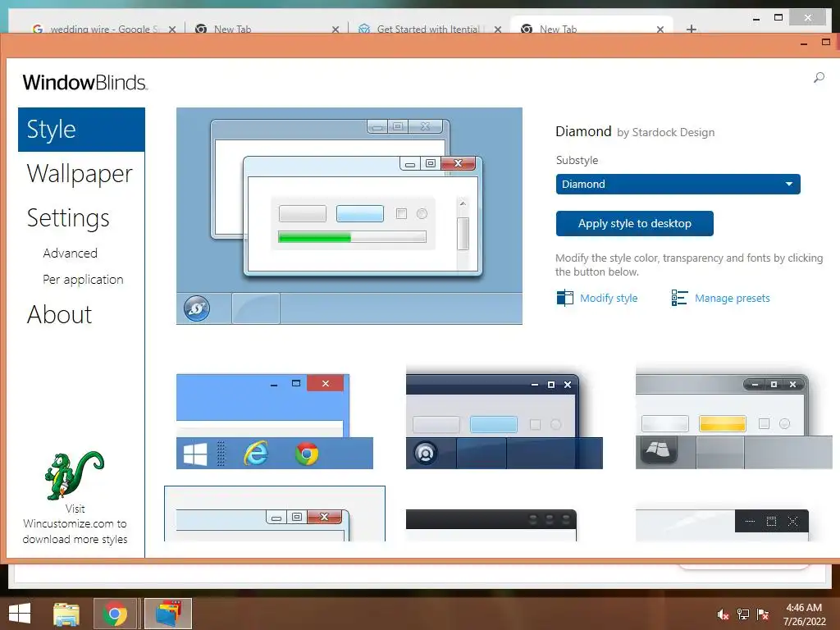
Task: Open the Style section in WindowBlinds sidebar
Action: pyautogui.click(x=81, y=130)
